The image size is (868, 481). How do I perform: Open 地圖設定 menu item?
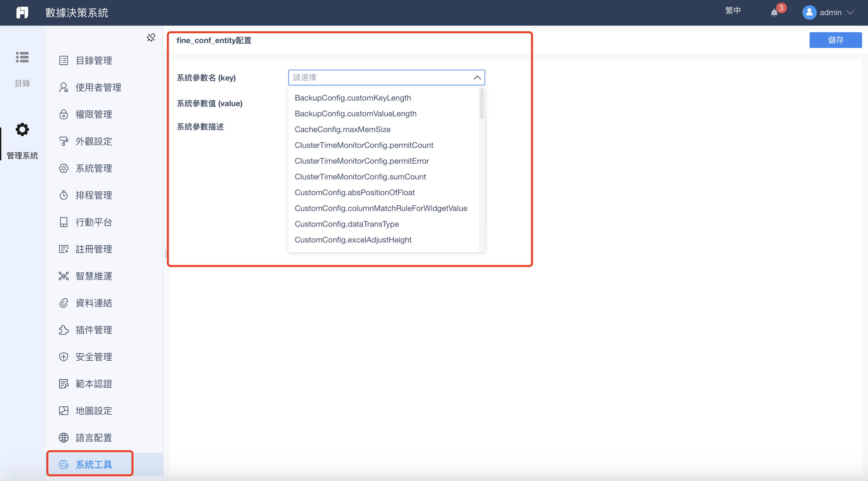pyautogui.click(x=104, y=411)
